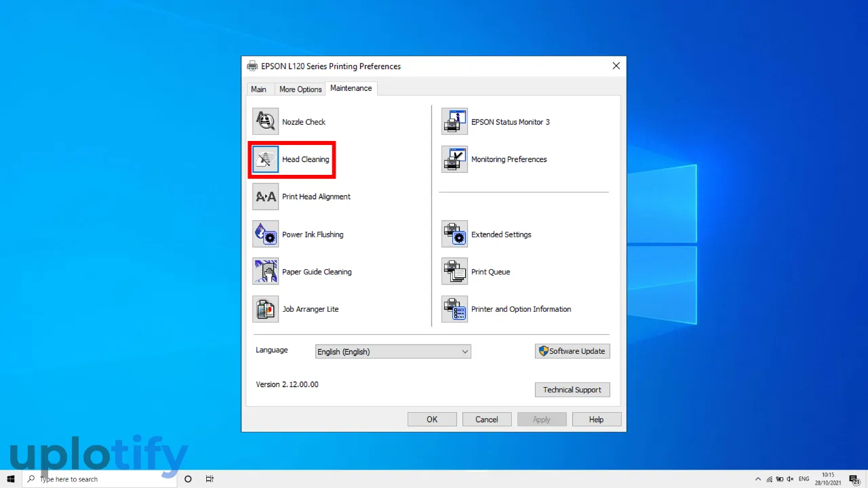This screenshot has width=868, height=488.
Task: Open the volume control in tray
Action: click(x=789, y=479)
